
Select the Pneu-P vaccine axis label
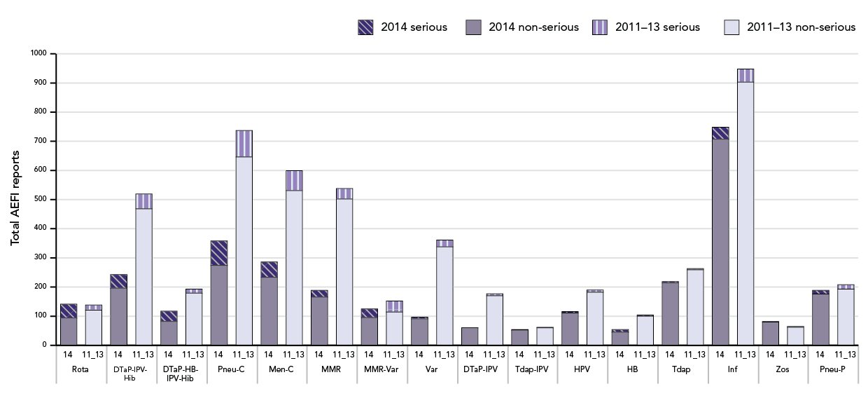pyautogui.click(x=833, y=369)
